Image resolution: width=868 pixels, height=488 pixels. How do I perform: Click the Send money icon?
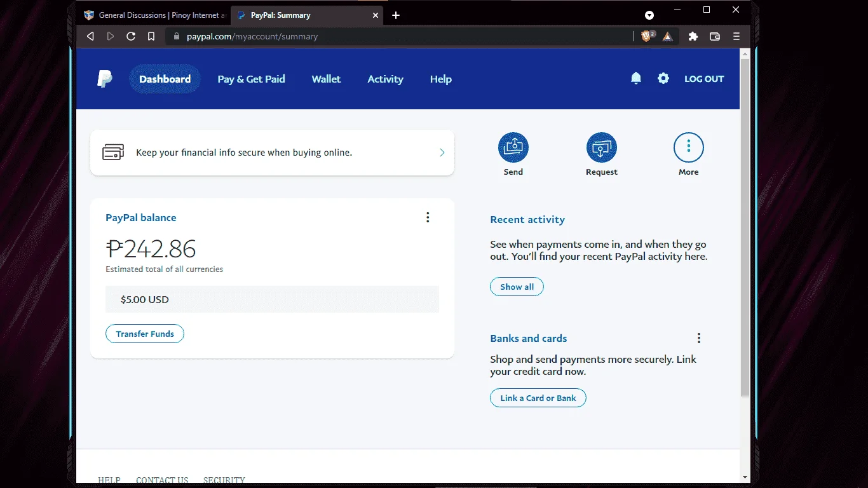(x=513, y=147)
